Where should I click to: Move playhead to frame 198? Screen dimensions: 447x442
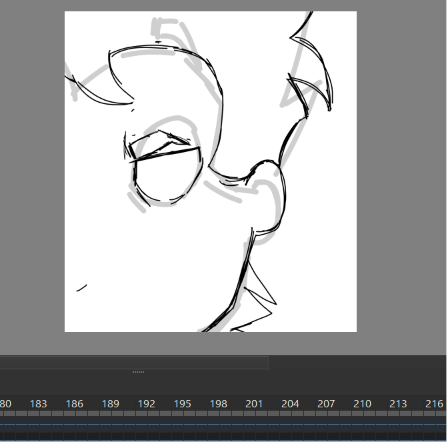pyautogui.click(x=218, y=404)
